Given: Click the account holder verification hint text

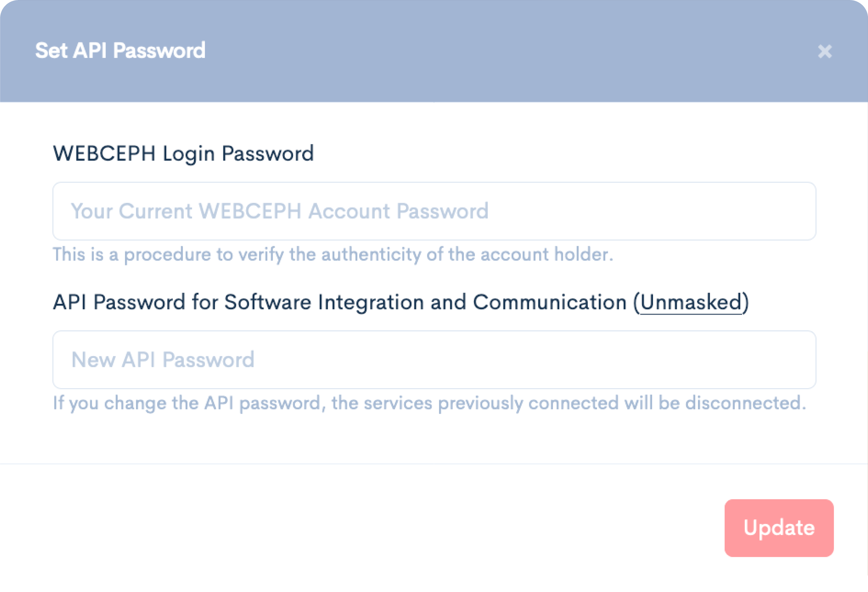Looking at the screenshot, I should (332, 255).
